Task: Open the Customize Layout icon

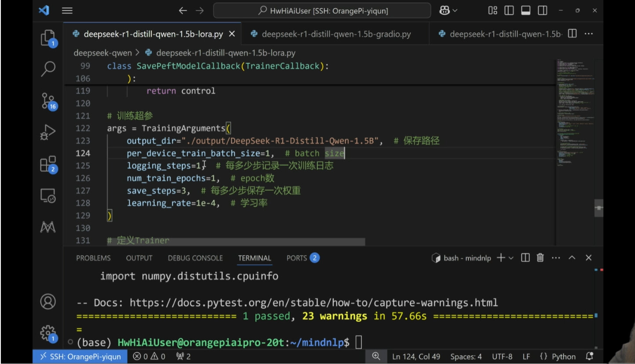Action: [x=492, y=11]
